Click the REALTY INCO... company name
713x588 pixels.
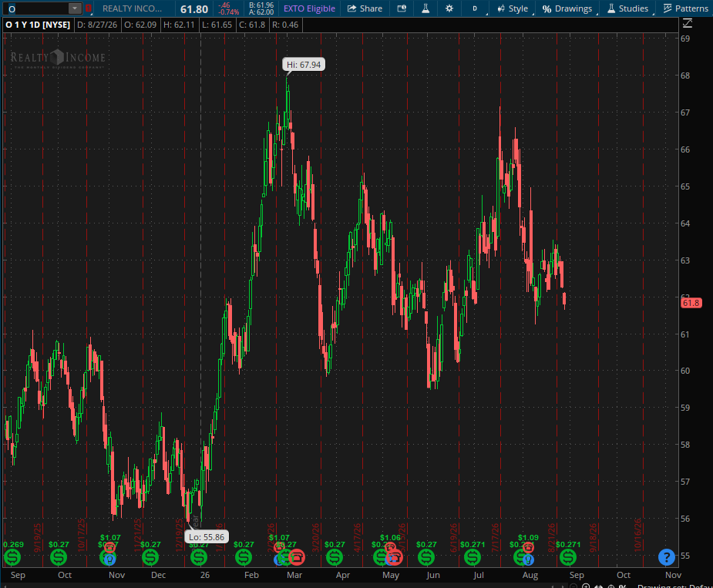click(x=132, y=8)
